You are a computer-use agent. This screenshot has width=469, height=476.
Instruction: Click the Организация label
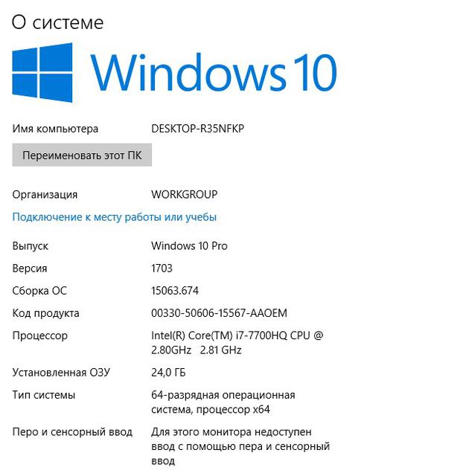45,195
